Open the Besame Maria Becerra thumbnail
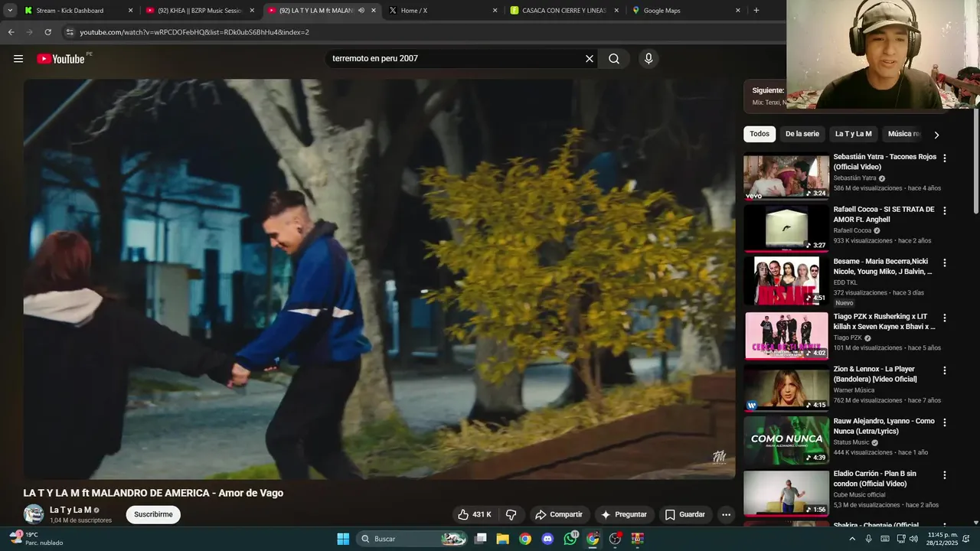Screen dimensions: 980x551 [786, 281]
